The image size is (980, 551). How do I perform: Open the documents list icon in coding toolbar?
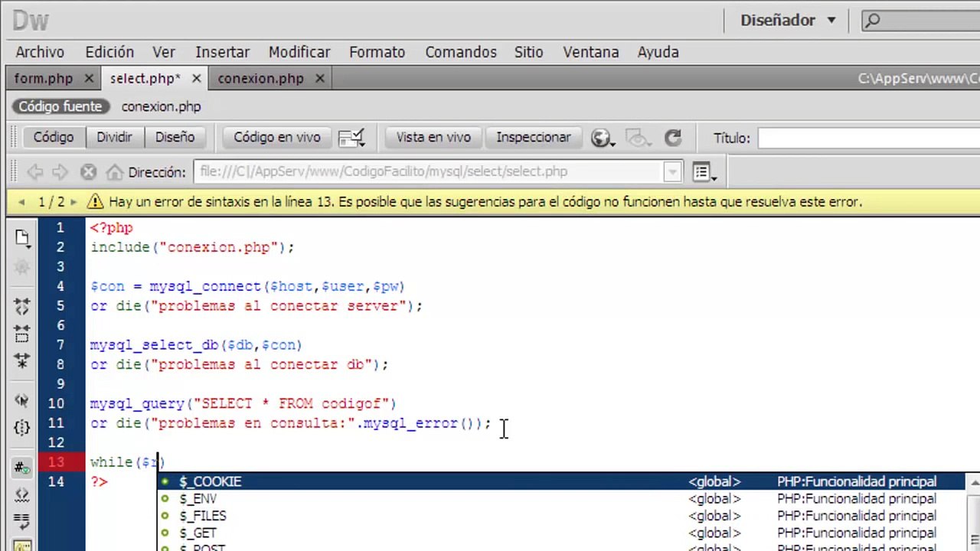coord(21,238)
